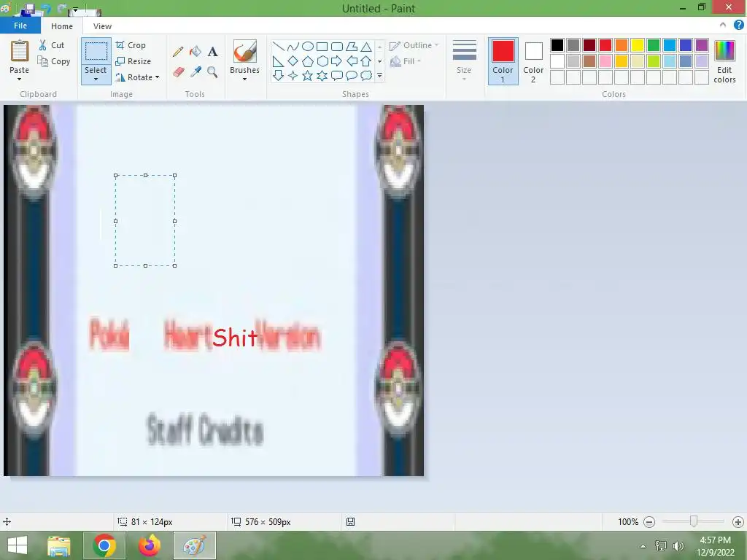Switch to the Home tab
Image resolution: width=747 pixels, height=560 pixels.
click(62, 26)
